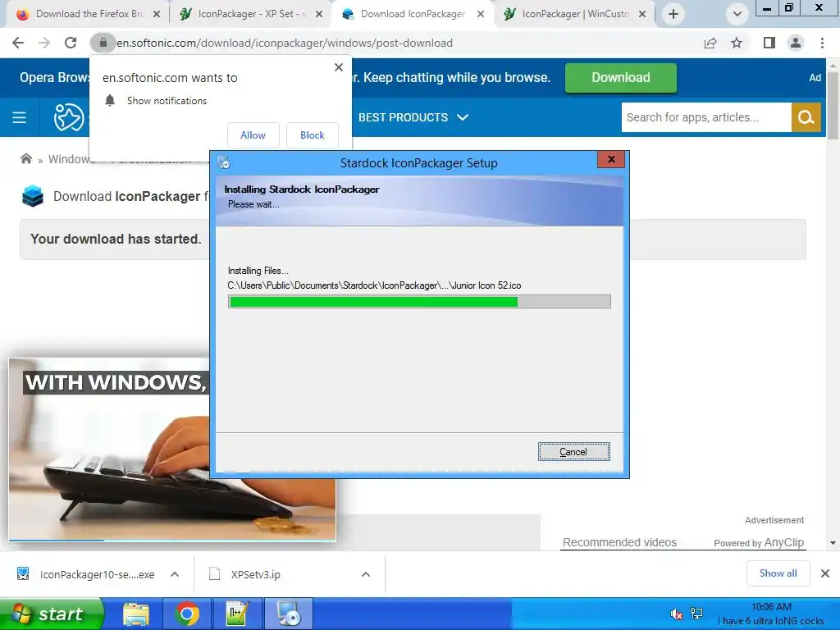Allow notifications from en.softonic.com
The height and width of the screenshot is (630, 840).
coord(253,135)
